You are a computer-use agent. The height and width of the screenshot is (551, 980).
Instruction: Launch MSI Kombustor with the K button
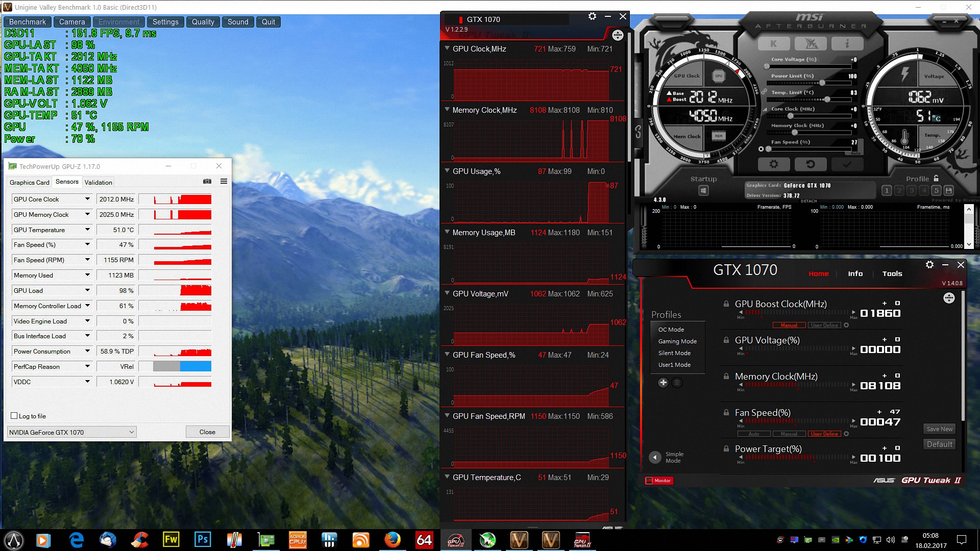point(774,44)
